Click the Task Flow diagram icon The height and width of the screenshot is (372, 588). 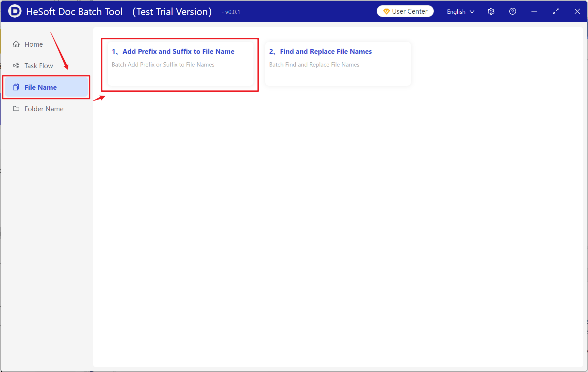16,66
